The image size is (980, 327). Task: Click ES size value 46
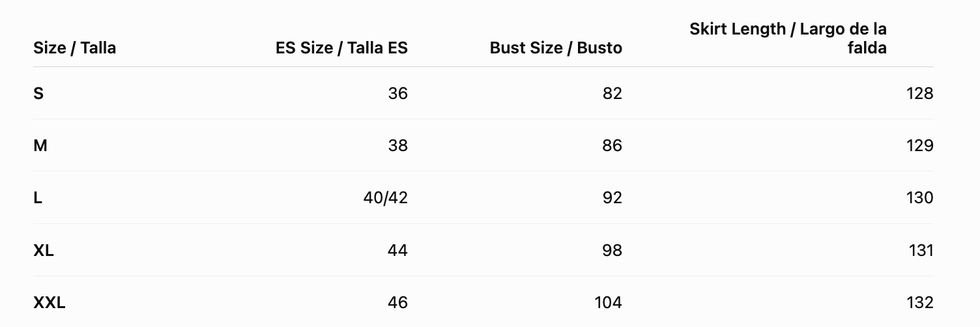point(397,302)
